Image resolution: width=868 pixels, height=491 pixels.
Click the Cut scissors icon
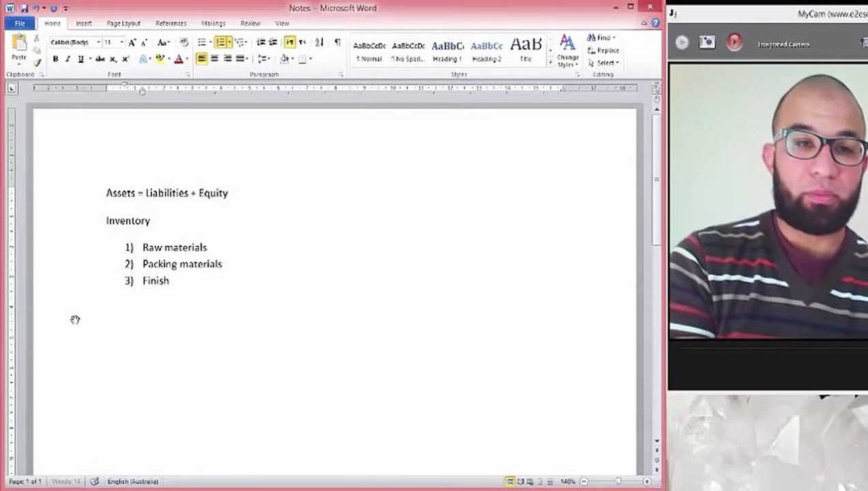[37, 40]
